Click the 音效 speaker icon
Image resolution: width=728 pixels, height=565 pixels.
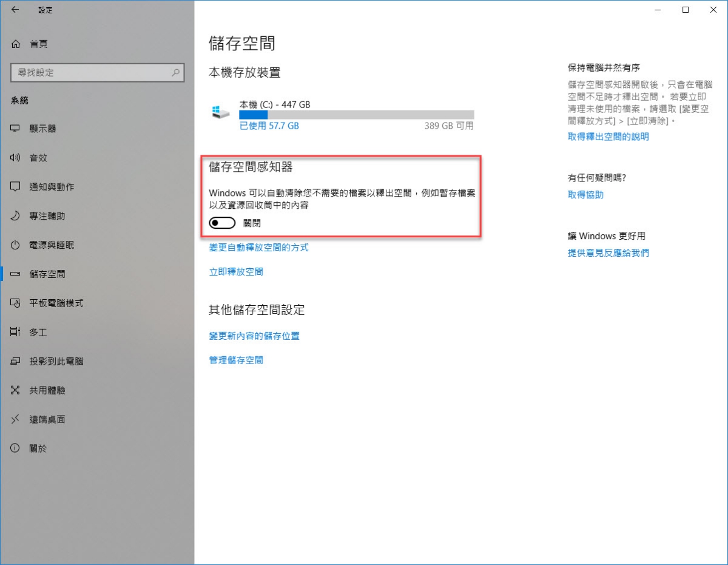[x=16, y=158]
